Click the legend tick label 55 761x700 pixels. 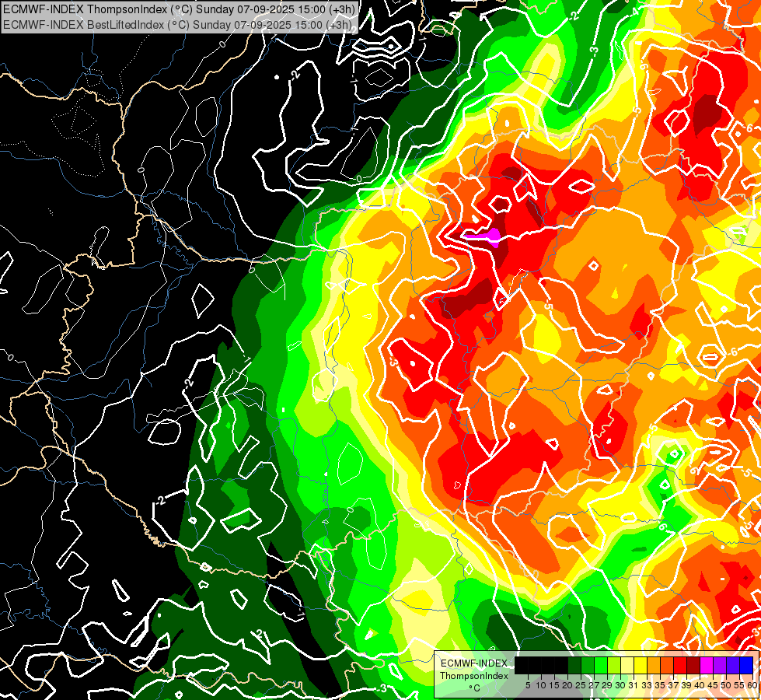coord(740,685)
